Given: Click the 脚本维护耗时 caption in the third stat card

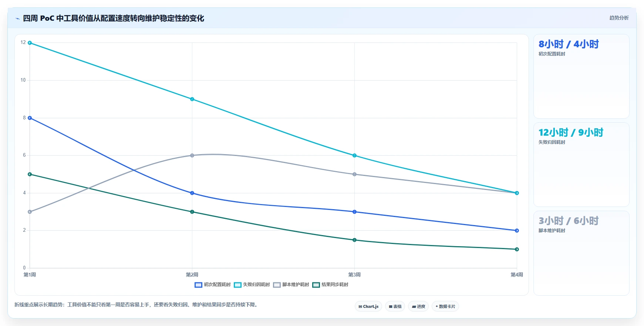Looking at the screenshot, I should (552, 231).
